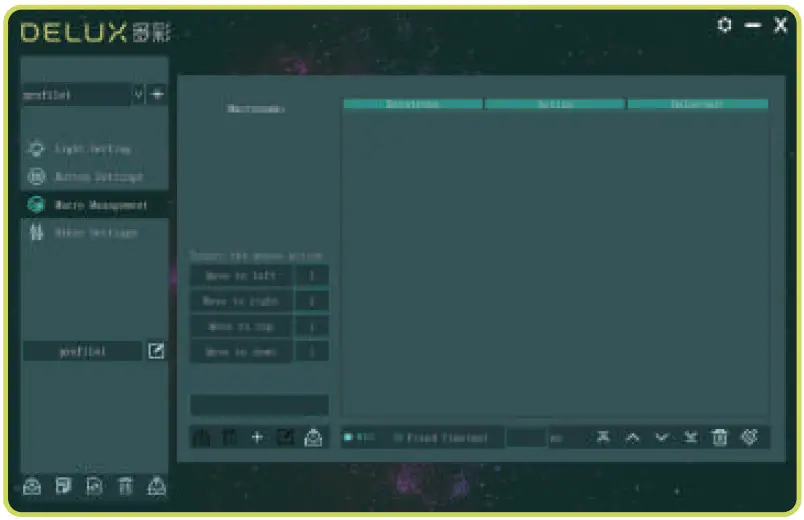This screenshot has width=804, height=520.
Task: Edit profile name with pencil icon
Action: click(x=156, y=351)
